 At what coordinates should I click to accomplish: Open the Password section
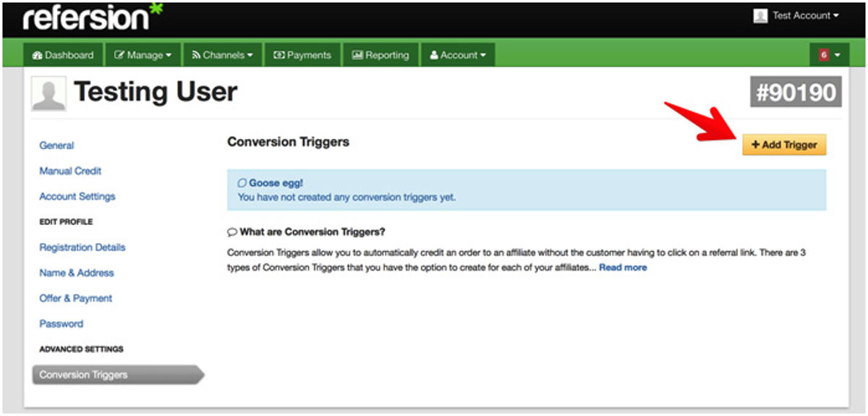(61, 323)
